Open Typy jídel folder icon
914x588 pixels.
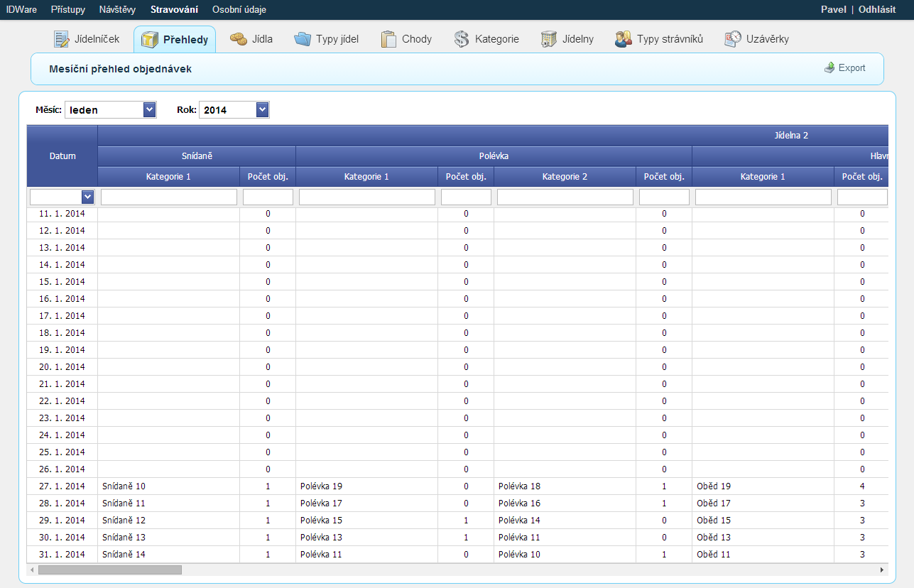[x=303, y=39]
